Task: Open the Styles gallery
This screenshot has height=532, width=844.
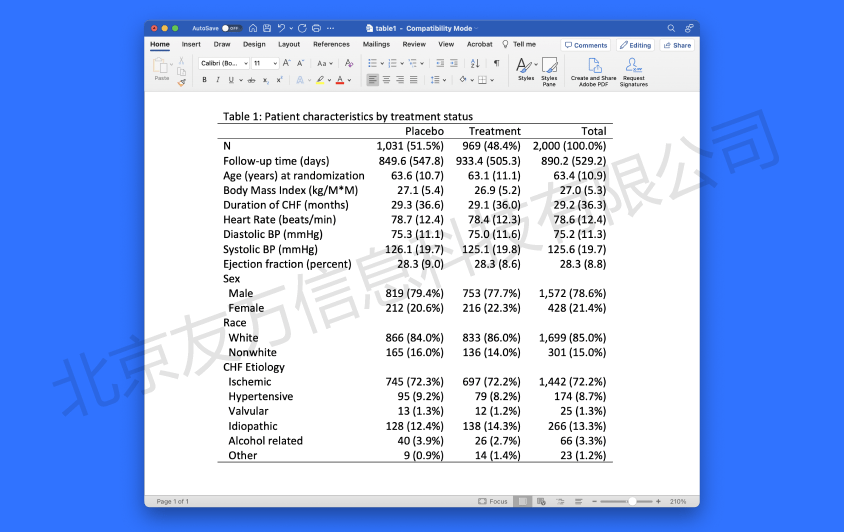Action: 526,69
